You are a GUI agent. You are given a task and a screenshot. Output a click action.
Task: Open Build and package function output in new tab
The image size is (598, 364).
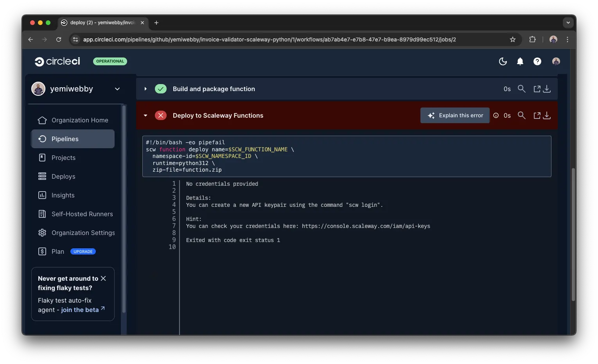click(x=537, y=89)
